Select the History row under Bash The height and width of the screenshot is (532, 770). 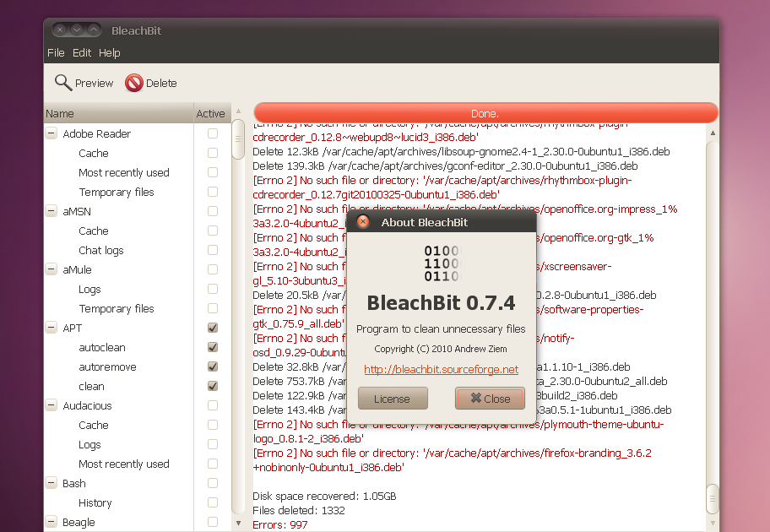(138, 502)
